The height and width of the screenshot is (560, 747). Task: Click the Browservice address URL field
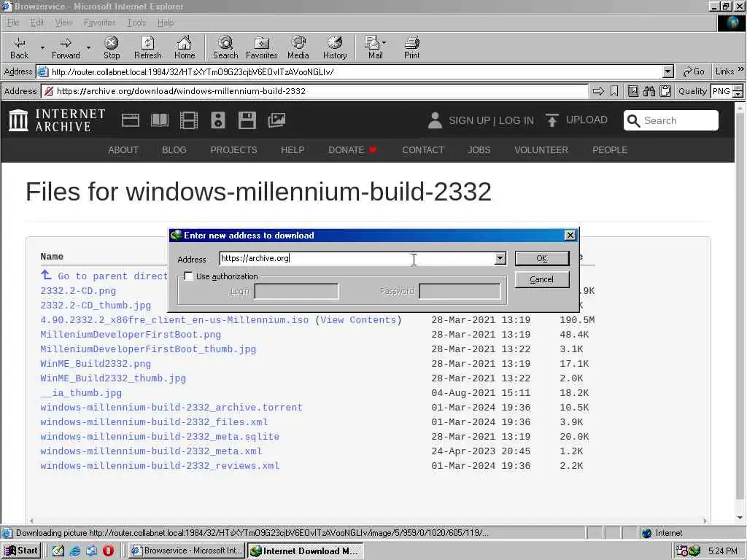tap(314, 91)
